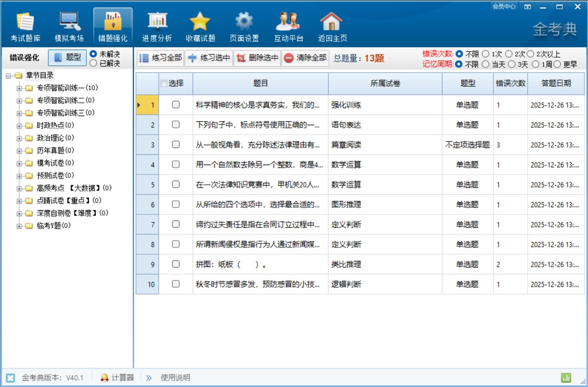Open the 模拟考场 mock exam room
This screenshot has width=588, height=387.
(69, 26)
